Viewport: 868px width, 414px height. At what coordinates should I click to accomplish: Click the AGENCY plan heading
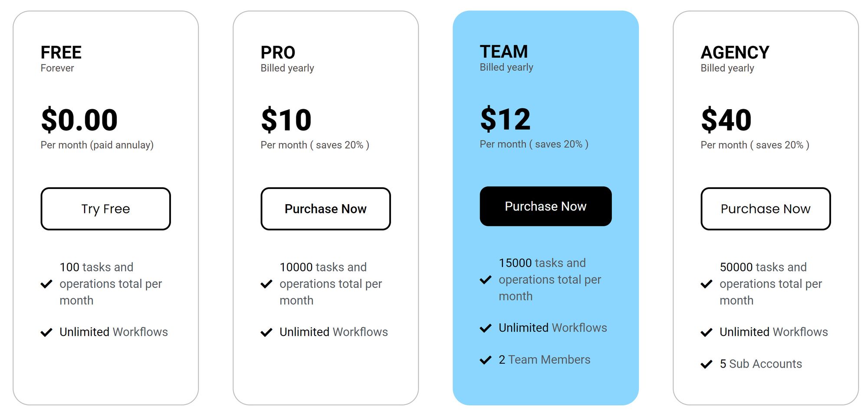tap(735, 52)
